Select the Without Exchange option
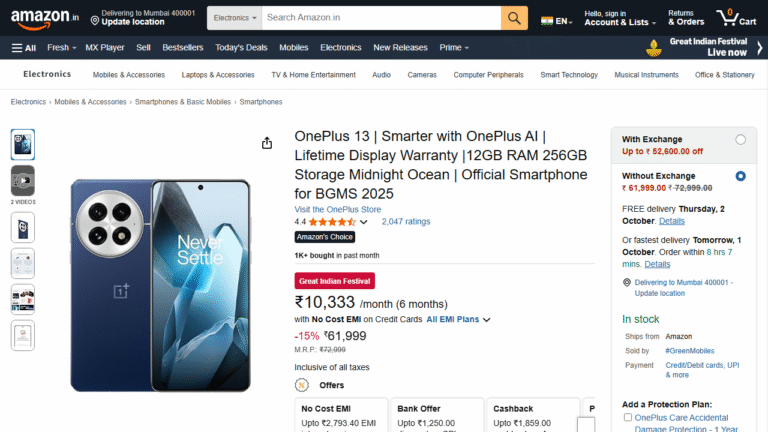768x432 pixels. point(740,176)
